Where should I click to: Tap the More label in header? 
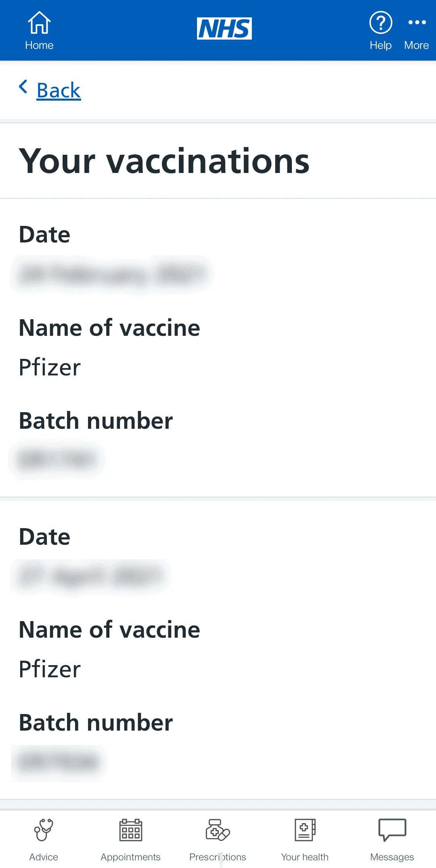point(417,45)
